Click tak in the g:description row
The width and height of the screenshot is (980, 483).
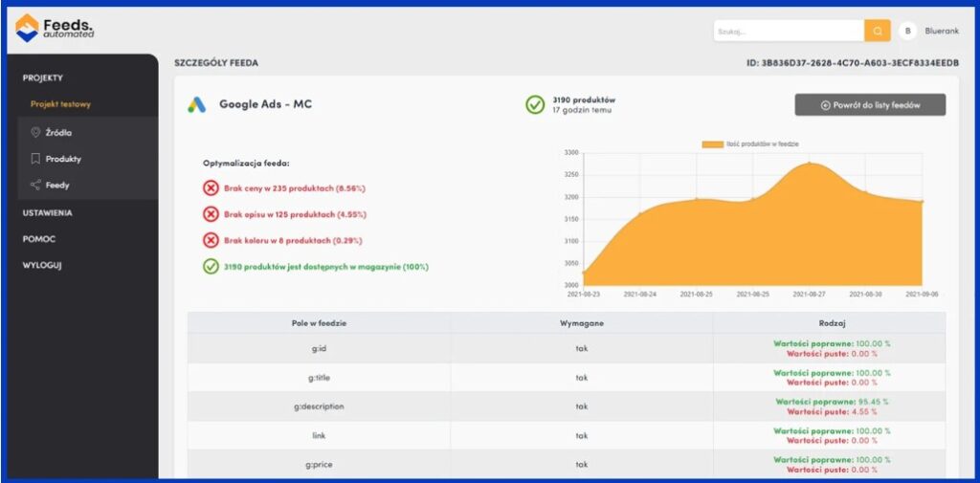click(x=581, y=406)
